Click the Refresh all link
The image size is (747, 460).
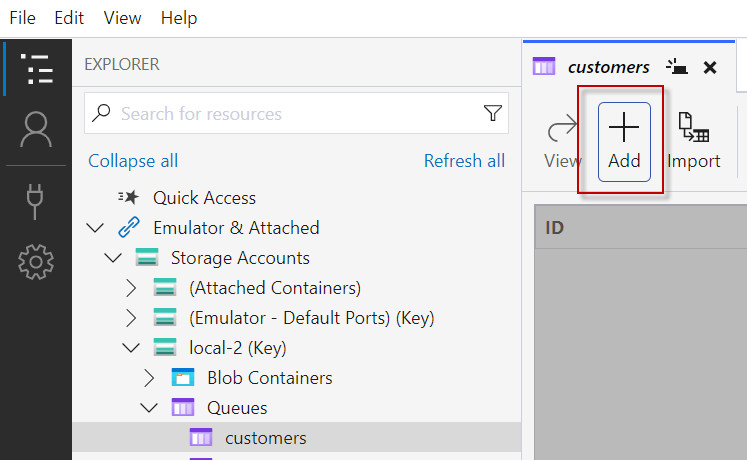tap(464, 161)
